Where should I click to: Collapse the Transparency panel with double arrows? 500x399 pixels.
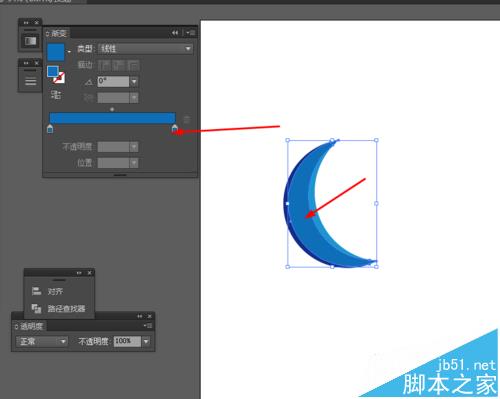tap(140, 316)
